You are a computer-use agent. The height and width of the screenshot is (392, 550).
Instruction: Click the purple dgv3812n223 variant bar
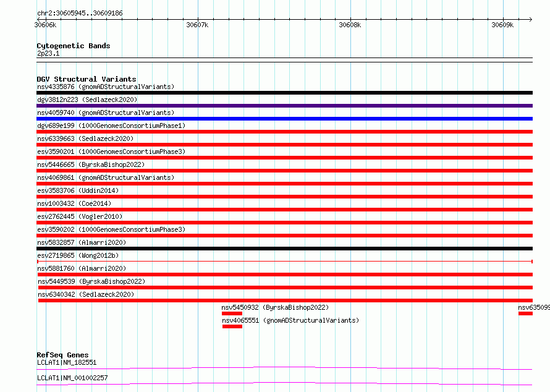pyautogui.click(x=284, y=106)
